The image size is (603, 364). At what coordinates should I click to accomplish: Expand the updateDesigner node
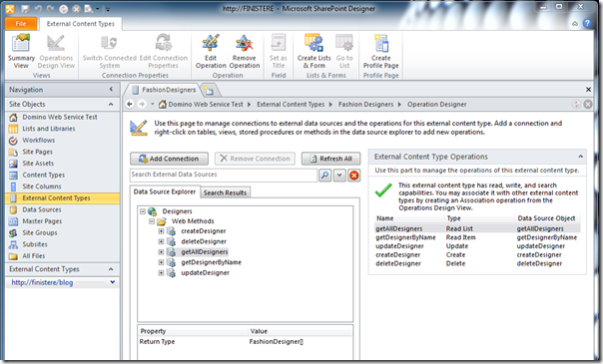tap(161, 272)
